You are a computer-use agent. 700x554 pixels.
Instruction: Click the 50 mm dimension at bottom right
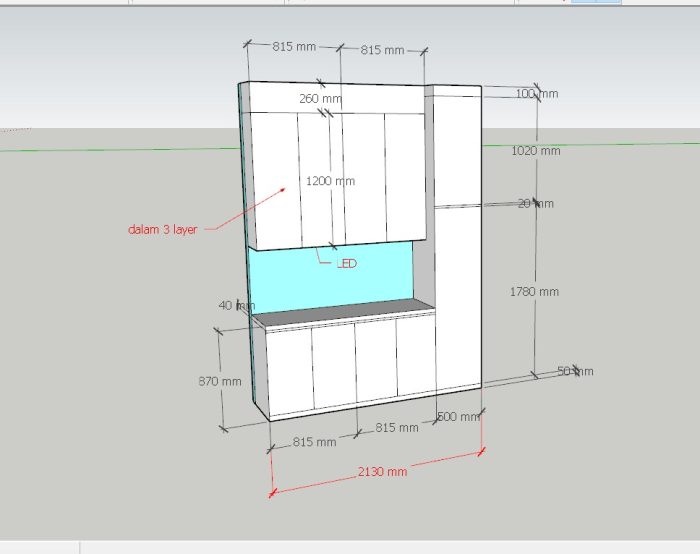click(x=574, y=371)
